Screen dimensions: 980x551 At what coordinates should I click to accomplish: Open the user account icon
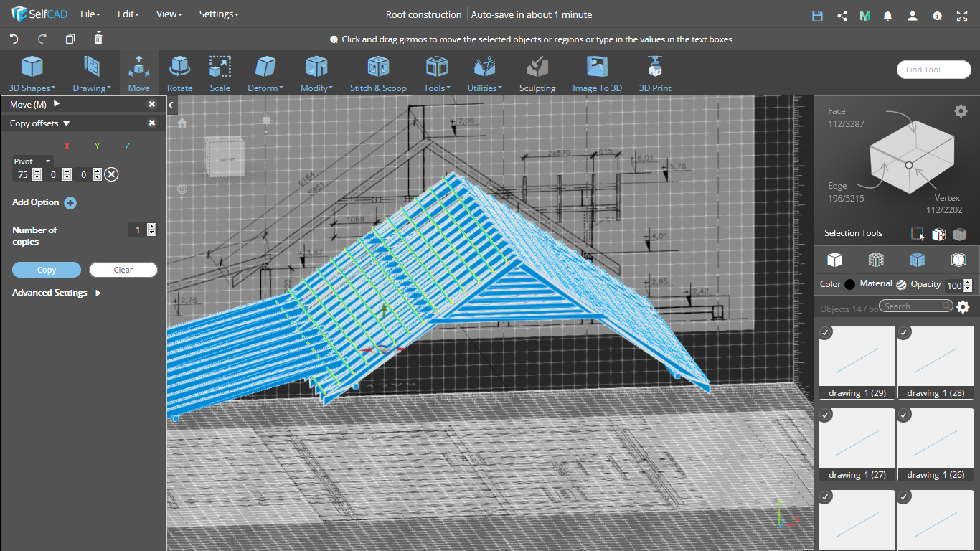pos(913,15)
